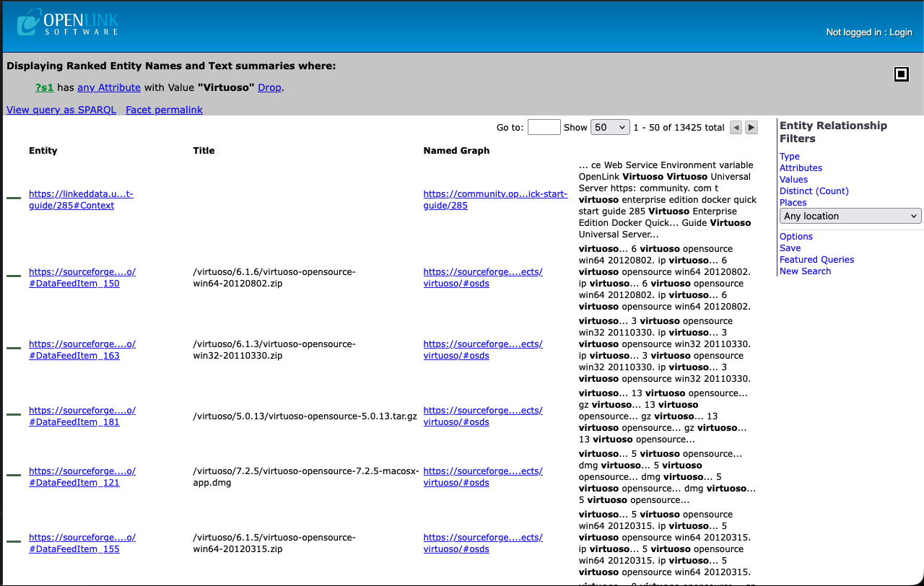The height and width of the screenshot is (586, 924).
Task: Click the dash icon beside DataFeedItem_181
Action: click(x=14, y=414)
